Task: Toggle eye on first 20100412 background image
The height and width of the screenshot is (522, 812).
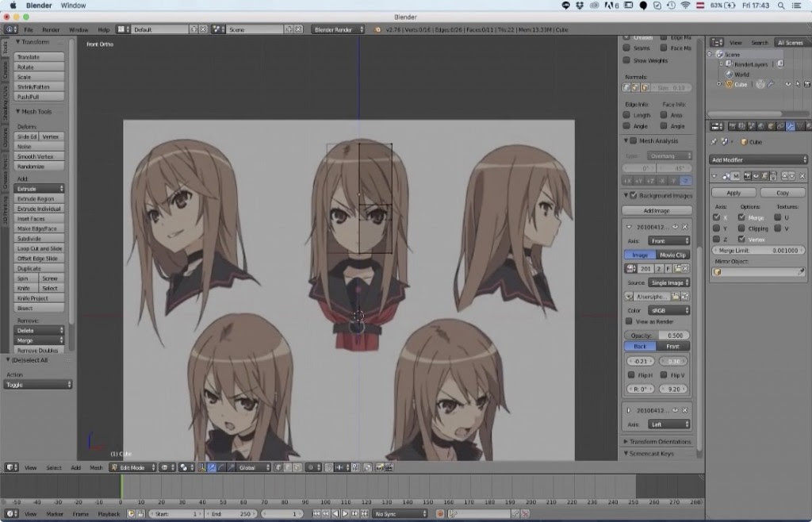Action: point(676,227)
